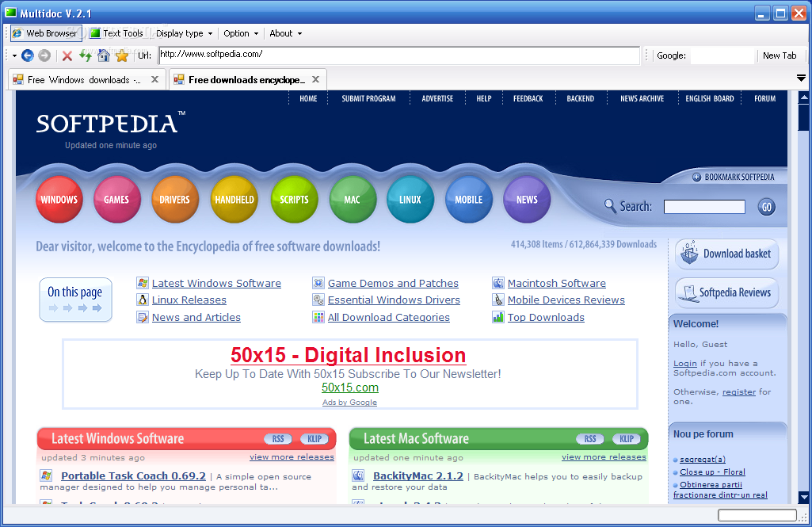Screen dimensions: 812x527
Task: Click the round GO search button
Action: point(766,208)
